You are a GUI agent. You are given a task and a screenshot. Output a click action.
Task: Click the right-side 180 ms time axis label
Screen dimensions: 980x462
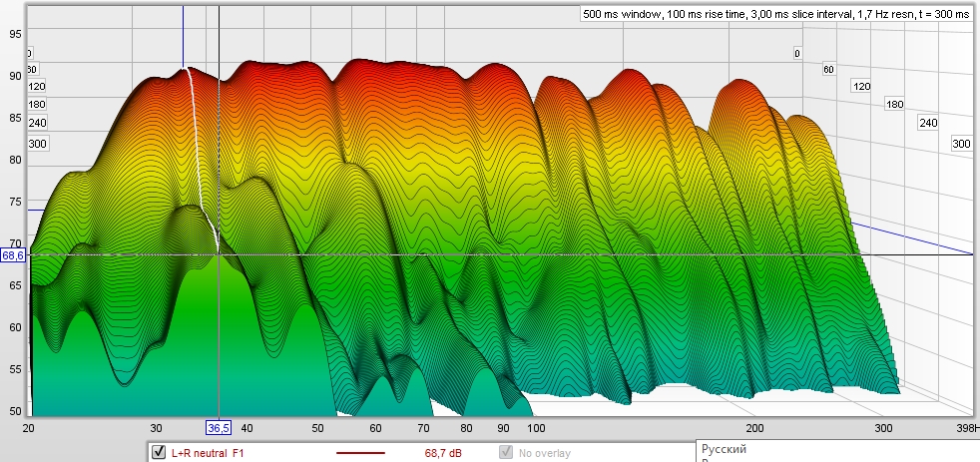[x=894, y=104]
